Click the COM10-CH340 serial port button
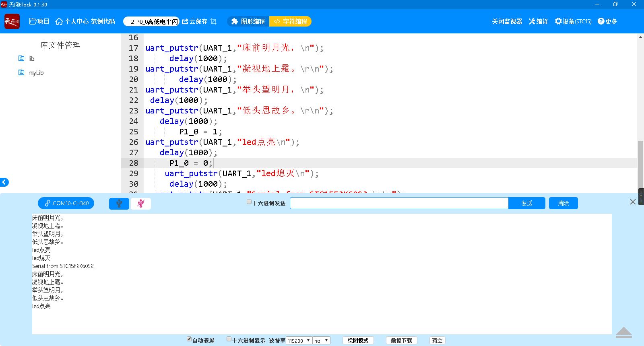The height and width of the screenshot is (346, 644). [66, 203]
